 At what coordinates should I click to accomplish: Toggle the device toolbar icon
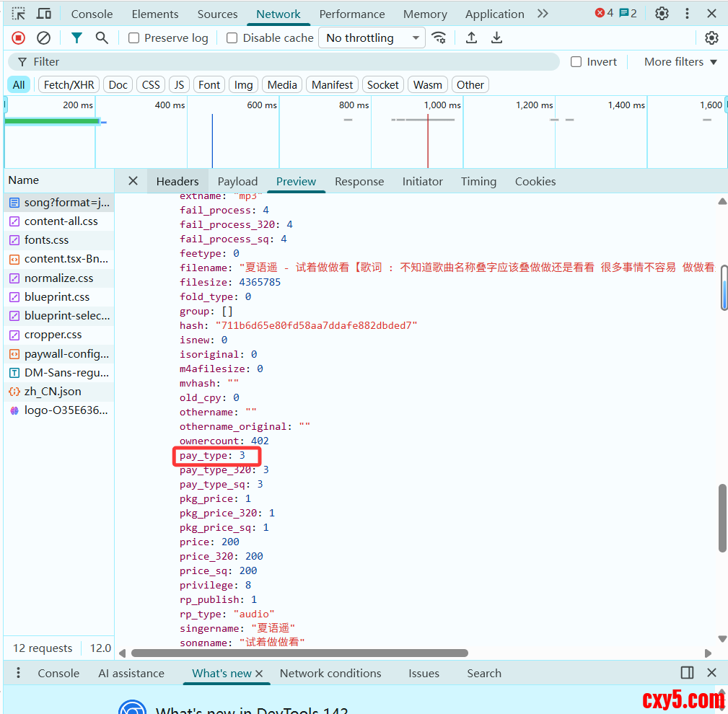point(44,14)
